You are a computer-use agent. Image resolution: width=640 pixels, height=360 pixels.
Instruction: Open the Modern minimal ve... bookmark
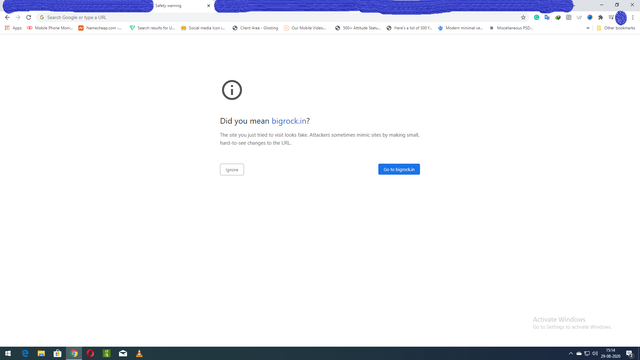(460, 28)
